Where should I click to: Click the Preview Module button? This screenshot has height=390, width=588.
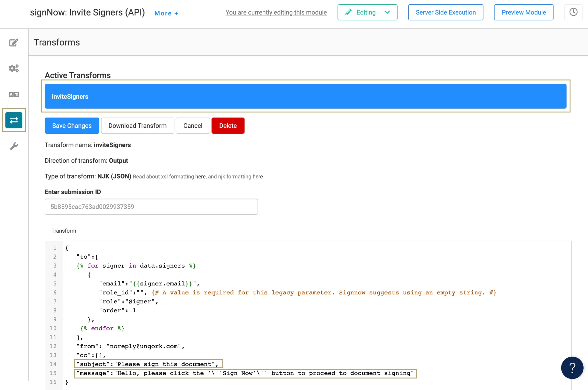(x=523, y=12)
